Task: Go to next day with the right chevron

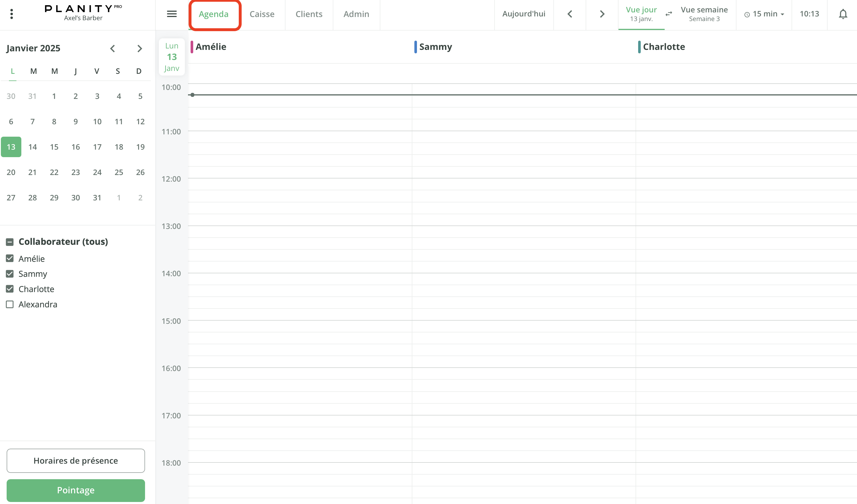Action: (602, 14)
